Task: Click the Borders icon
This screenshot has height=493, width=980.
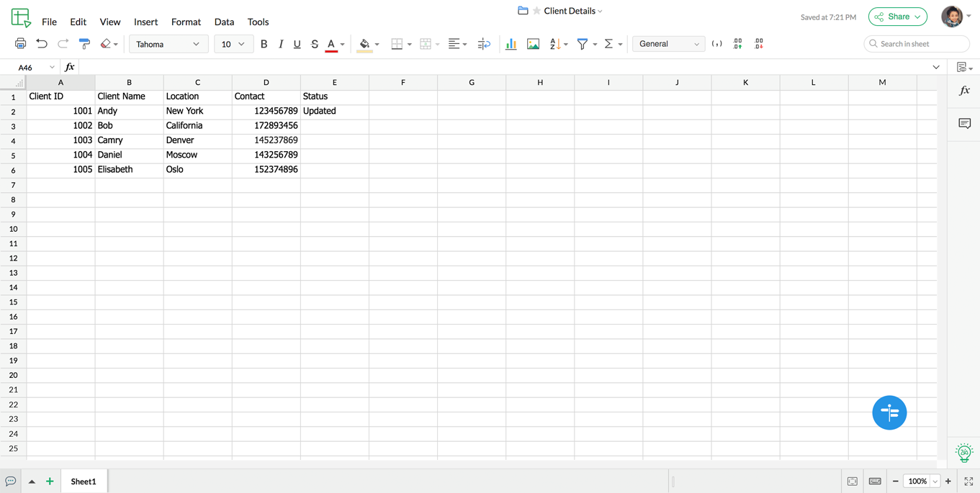Action: pos(397,44)
